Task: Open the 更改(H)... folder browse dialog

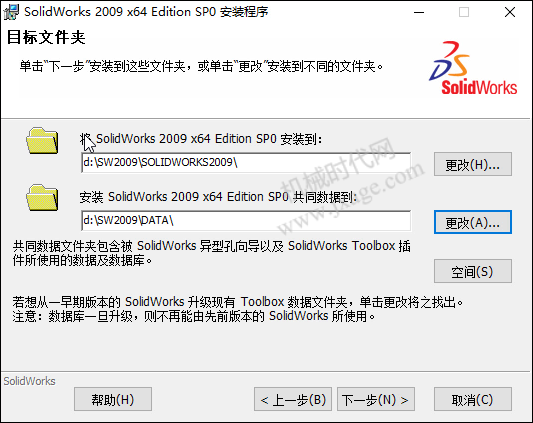Action: click(x=472, y=164)
